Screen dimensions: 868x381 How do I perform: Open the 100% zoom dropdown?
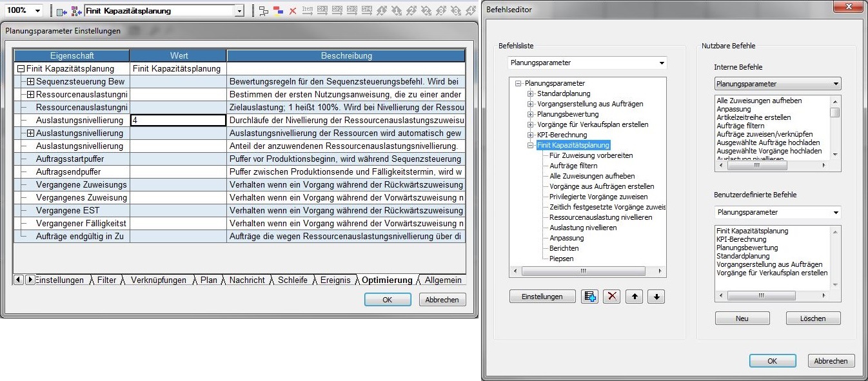(37, 11)
